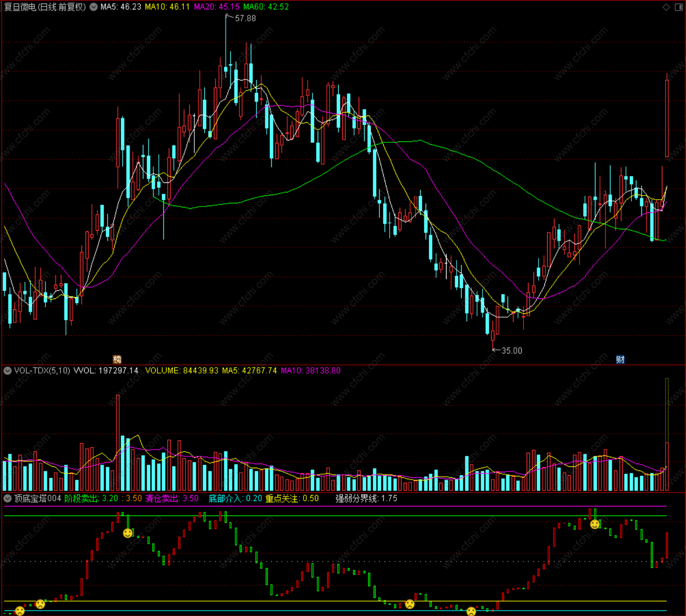Click the 强弱分界线: 1.75 label
This screenshot has width=686, height=616.
366,499
